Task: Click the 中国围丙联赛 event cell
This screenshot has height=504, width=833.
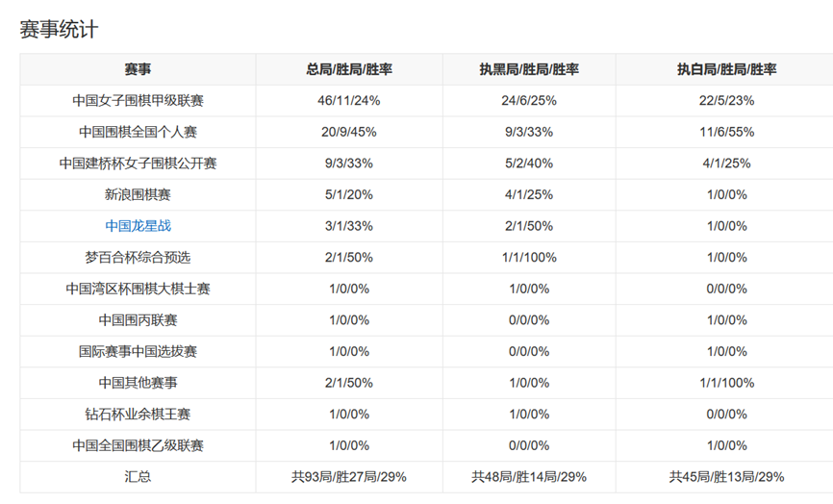Action: [138, 319]
